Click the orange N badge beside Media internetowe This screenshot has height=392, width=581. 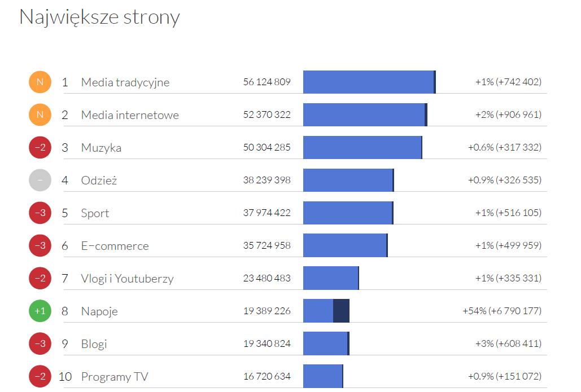pos(40,115)
